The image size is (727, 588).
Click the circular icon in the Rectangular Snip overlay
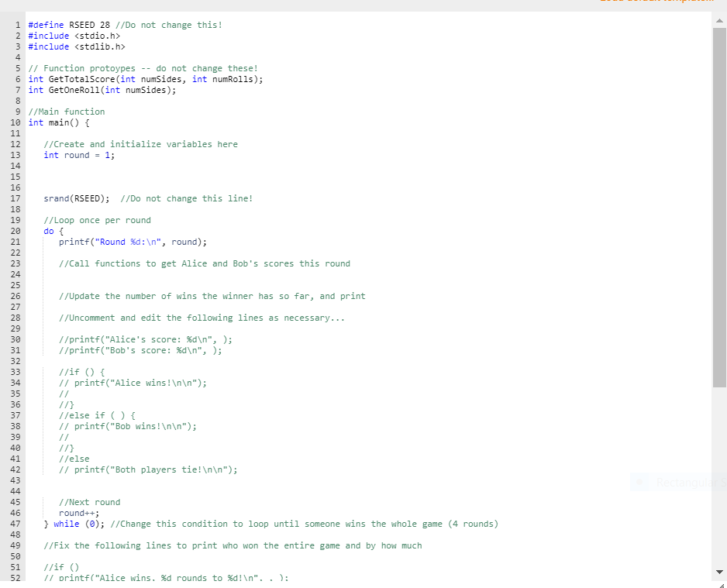tap(640, 482)
